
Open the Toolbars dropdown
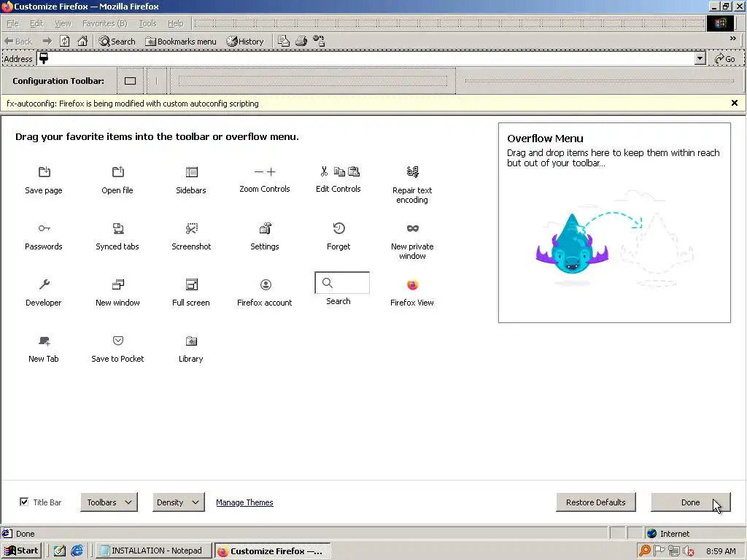pos(109,502)
